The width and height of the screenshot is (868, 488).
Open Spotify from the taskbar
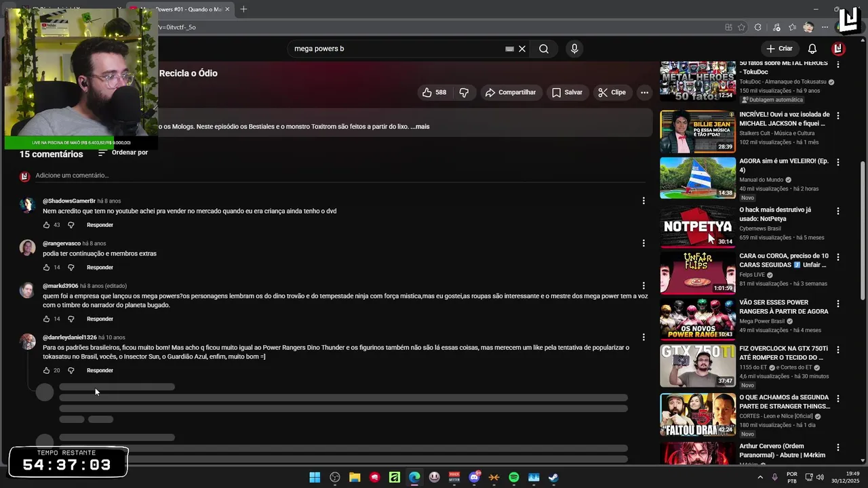point(513,477)
